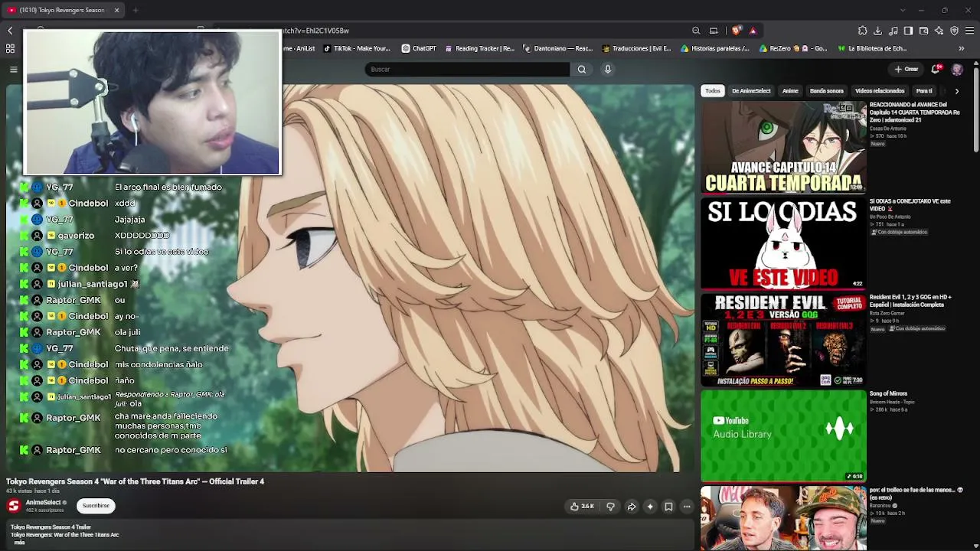Open the Brave Shields lion icon
Viewport: 980px width, 551px height.
pyautogui.click(x=737, y=31)
